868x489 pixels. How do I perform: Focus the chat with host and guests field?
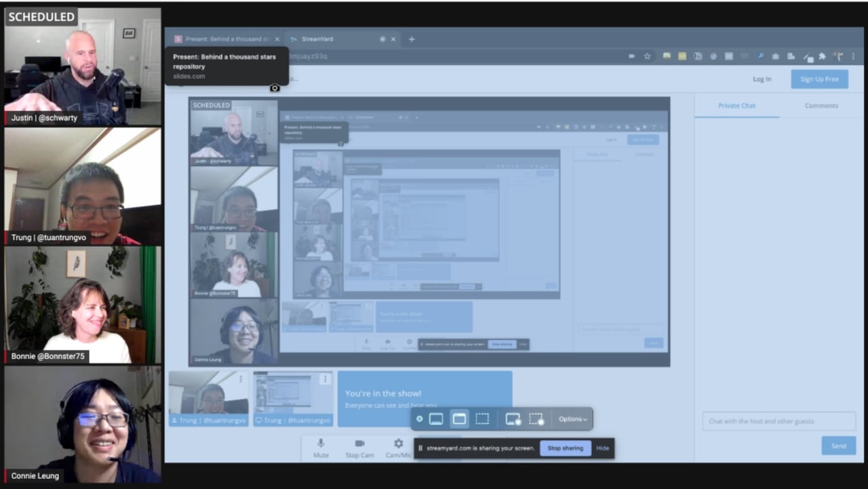point(778,421)
